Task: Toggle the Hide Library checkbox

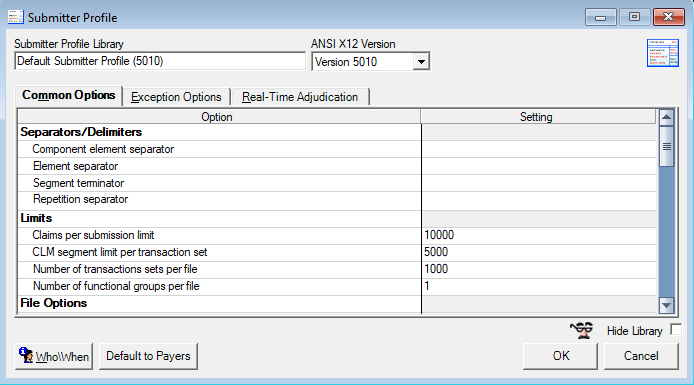Action: 676,330
